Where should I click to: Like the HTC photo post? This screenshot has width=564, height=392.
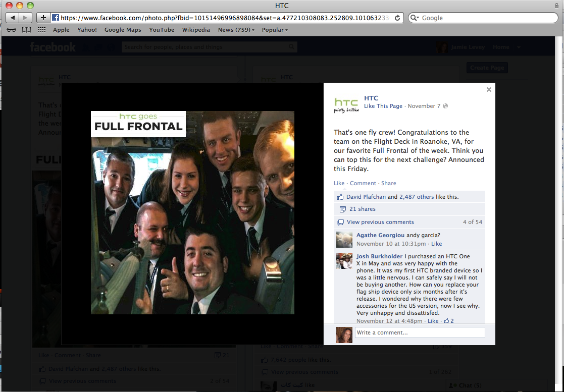tap(339, 183)
